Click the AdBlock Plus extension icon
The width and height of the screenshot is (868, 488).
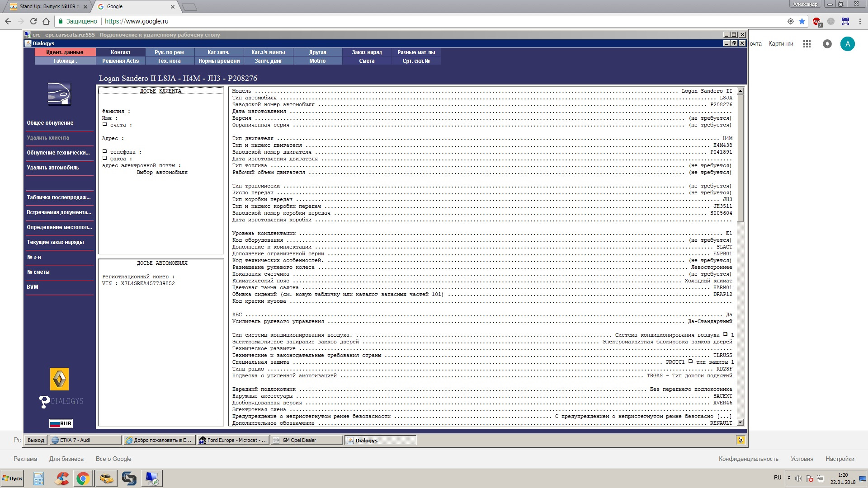[816, 21]
